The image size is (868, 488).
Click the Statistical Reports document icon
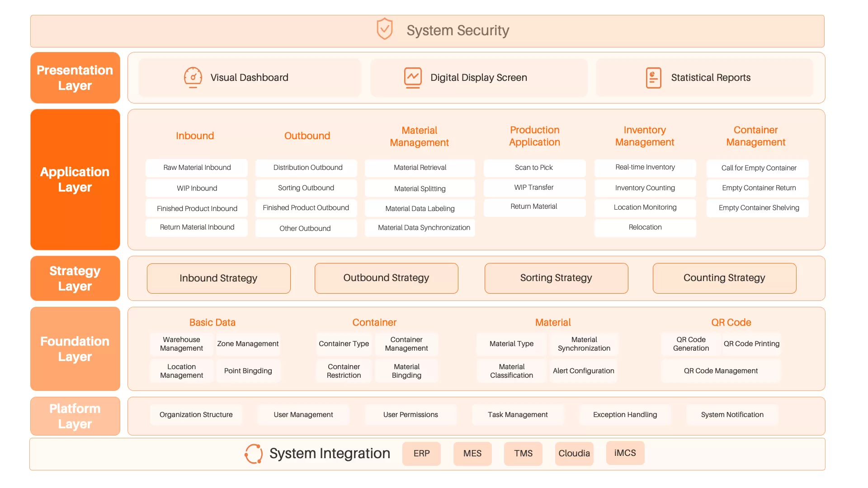[x=653, y=78]
